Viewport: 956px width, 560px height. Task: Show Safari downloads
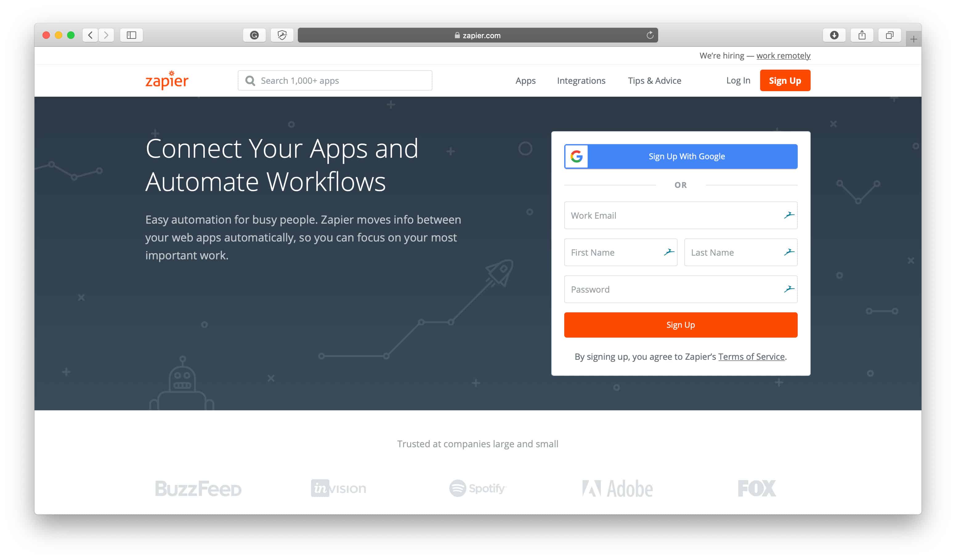[x=834, y=35]
